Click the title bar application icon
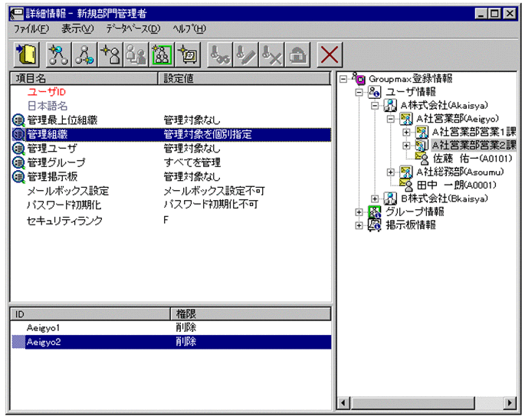The width and height of the screenshot is (525, 420). pos(17,13)
